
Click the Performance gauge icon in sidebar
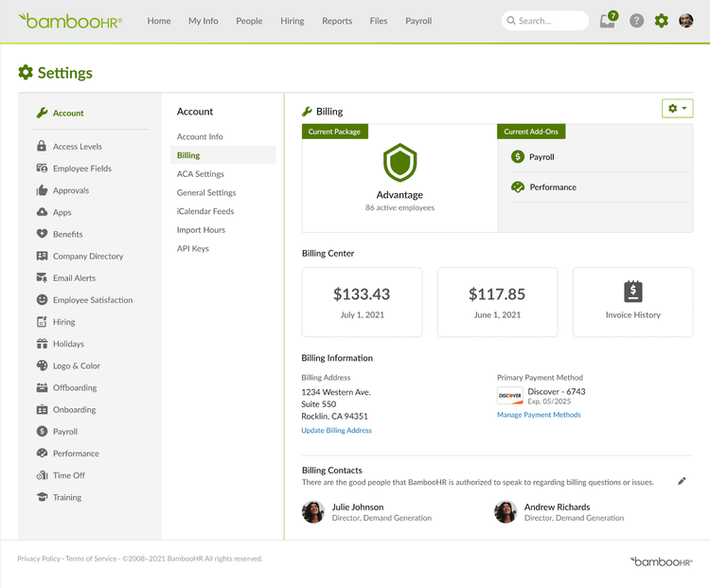[42, 453]
